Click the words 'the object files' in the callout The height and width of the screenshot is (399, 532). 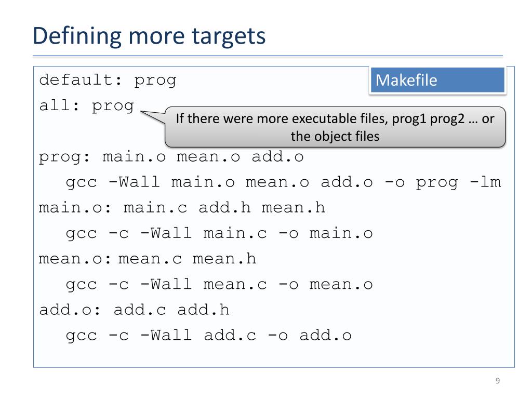[x=335, y=137]
